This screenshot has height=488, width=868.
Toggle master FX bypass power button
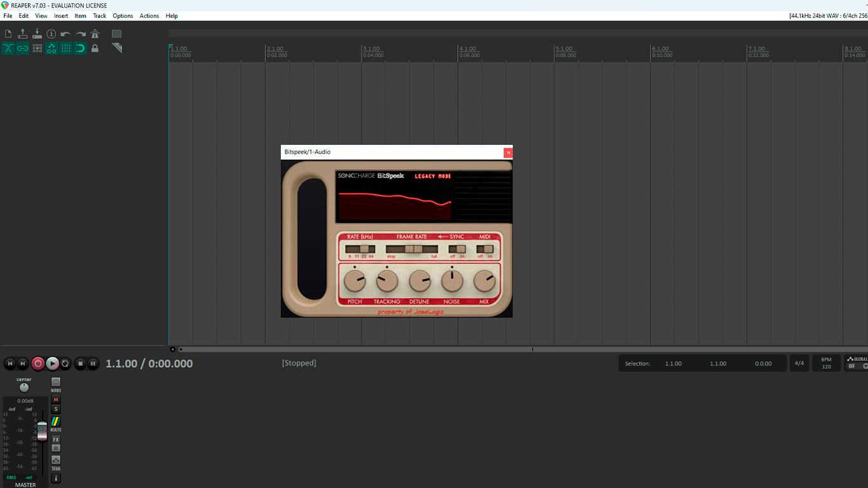56,448
